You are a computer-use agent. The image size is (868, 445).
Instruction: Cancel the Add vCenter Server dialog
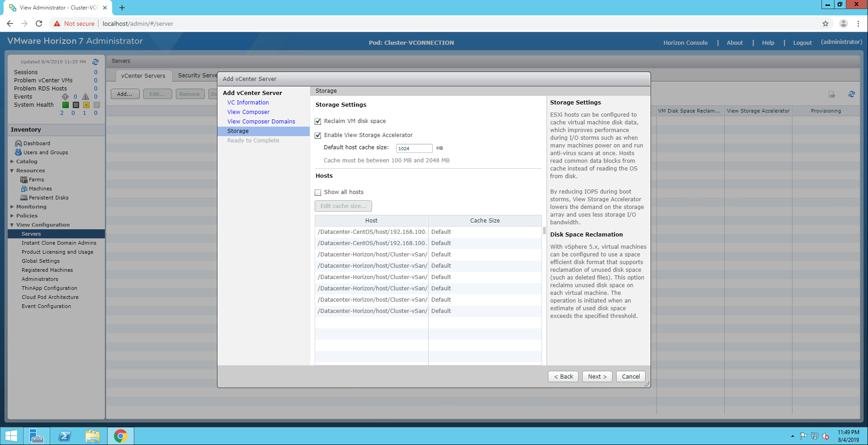[x=631, y=376]
